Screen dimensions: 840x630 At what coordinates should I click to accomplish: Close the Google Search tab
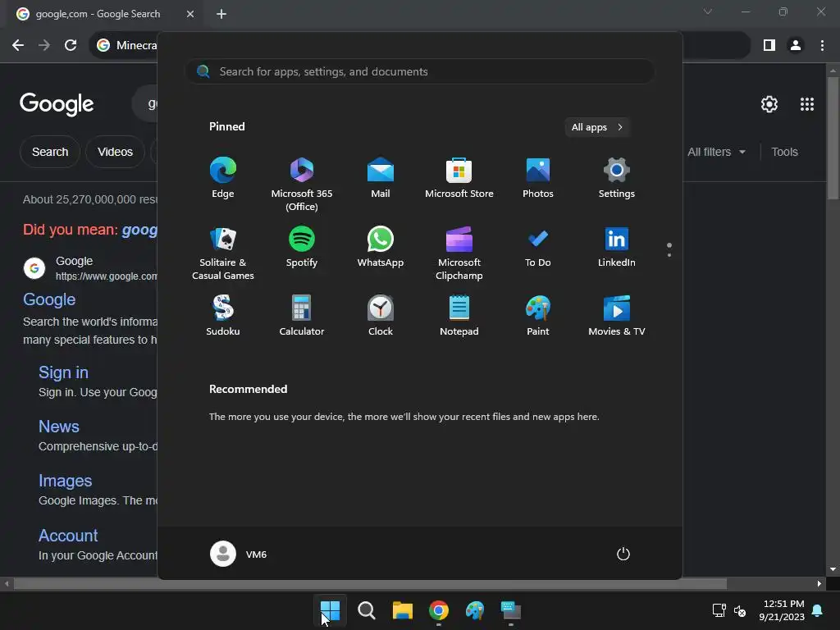point(190,14)
